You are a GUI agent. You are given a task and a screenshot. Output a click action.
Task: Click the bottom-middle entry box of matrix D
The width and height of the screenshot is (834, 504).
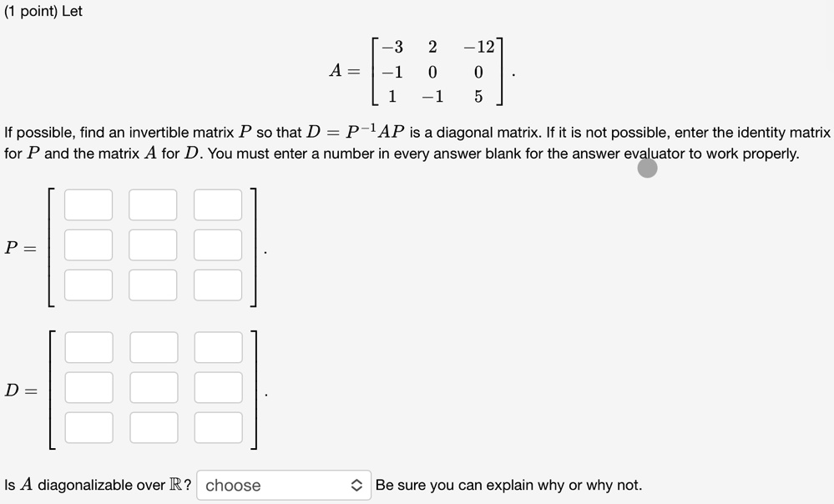(x=153, y=427)
